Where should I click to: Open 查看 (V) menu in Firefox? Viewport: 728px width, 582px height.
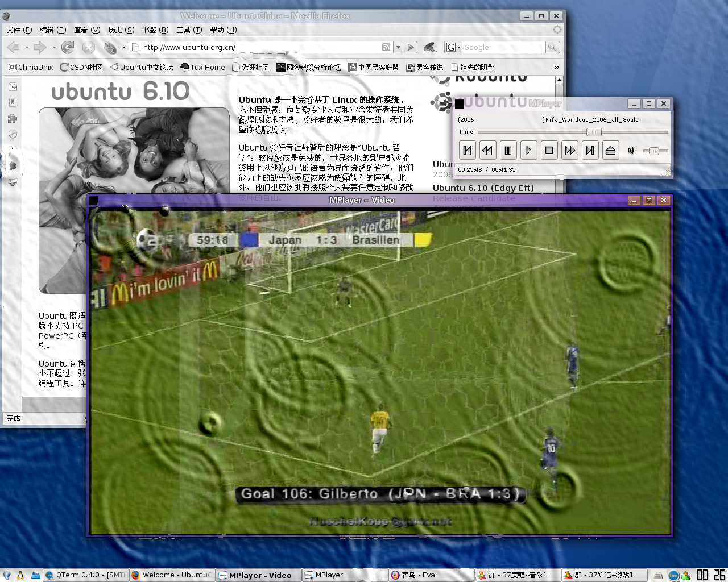tap(87, 30)
